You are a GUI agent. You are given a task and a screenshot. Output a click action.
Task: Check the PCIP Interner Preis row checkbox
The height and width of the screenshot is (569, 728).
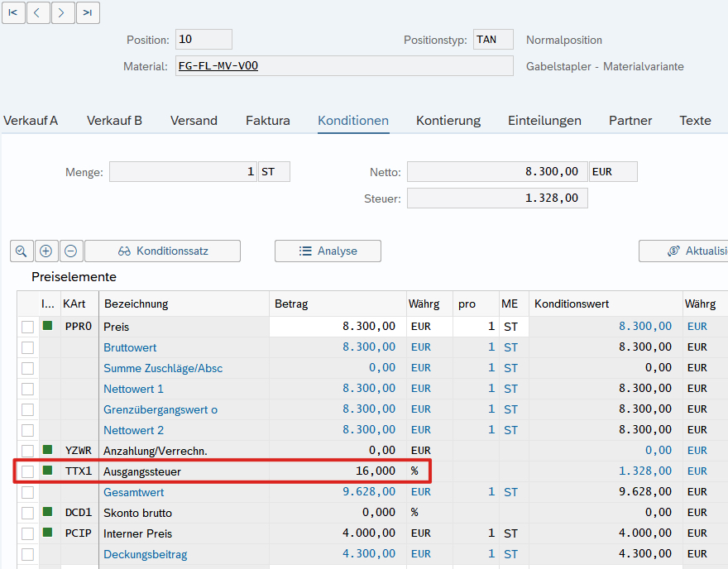[28, 533]
